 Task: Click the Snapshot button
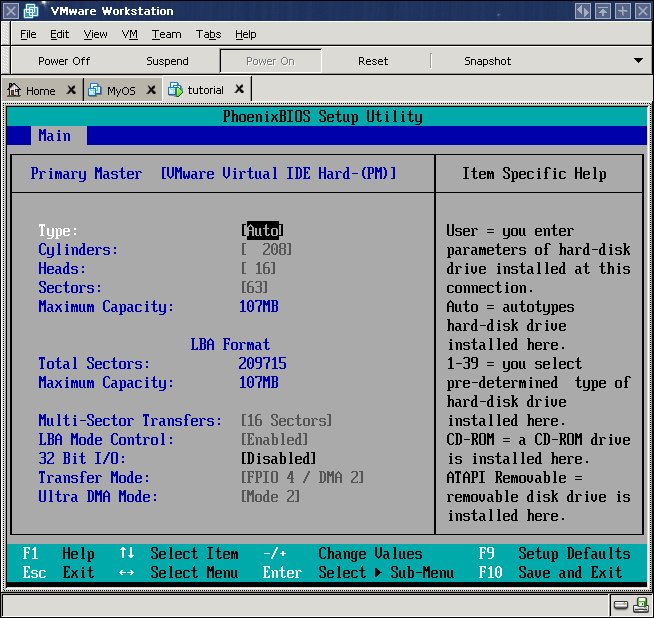coord(487,61)
